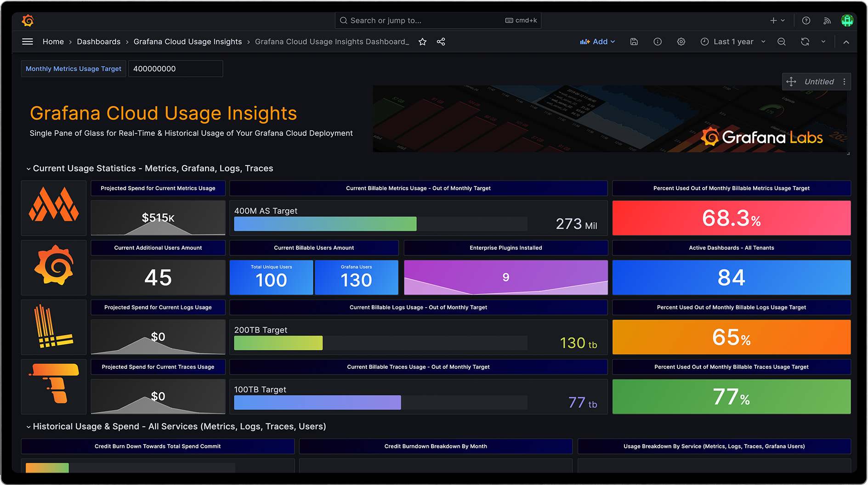Save the dashboard using the save icon
868x485 pixels.
(x=634, y=41)
